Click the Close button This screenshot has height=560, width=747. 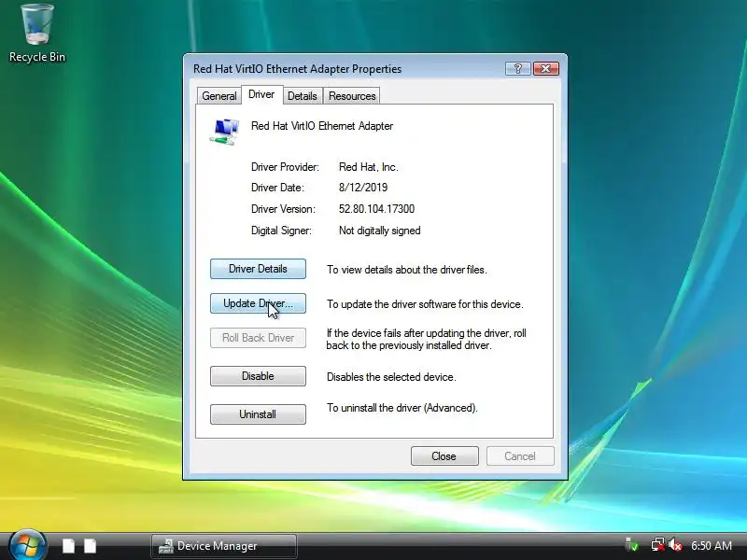[444, 455]
